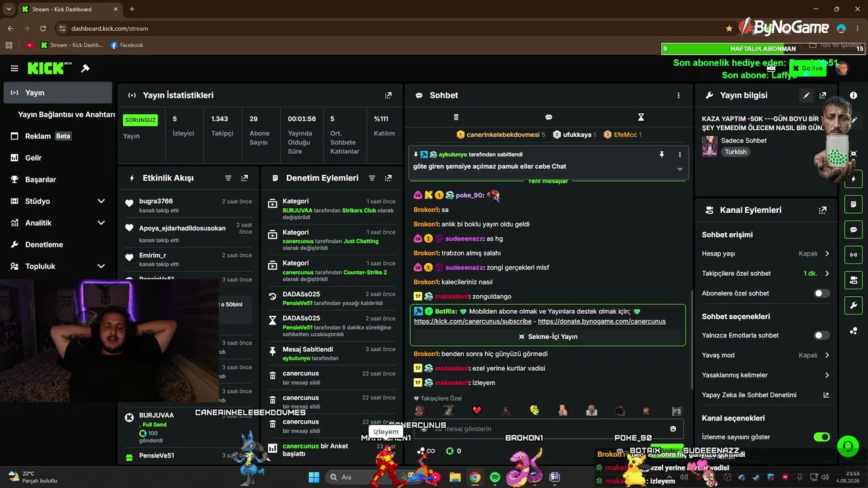Screen dimensions: 868x488
Task: Open Gelir sidebar item
Action: pyautogui.click(x=58, y=158)
